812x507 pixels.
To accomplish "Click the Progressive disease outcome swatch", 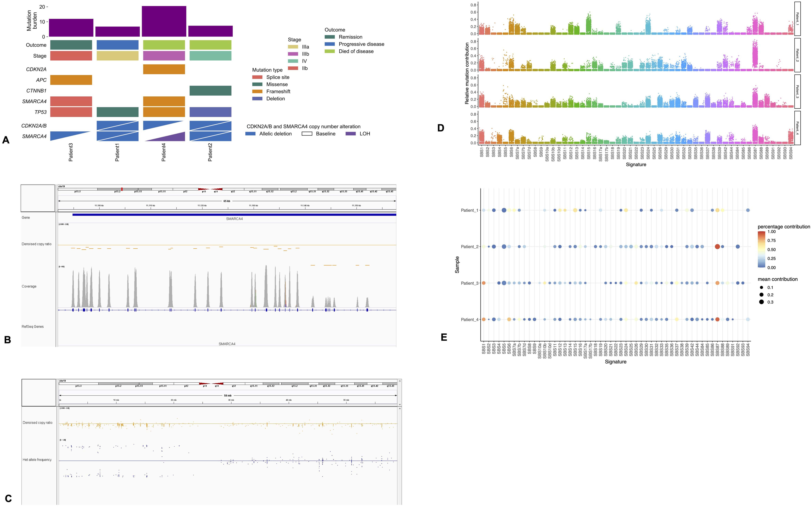I will 330,44.
